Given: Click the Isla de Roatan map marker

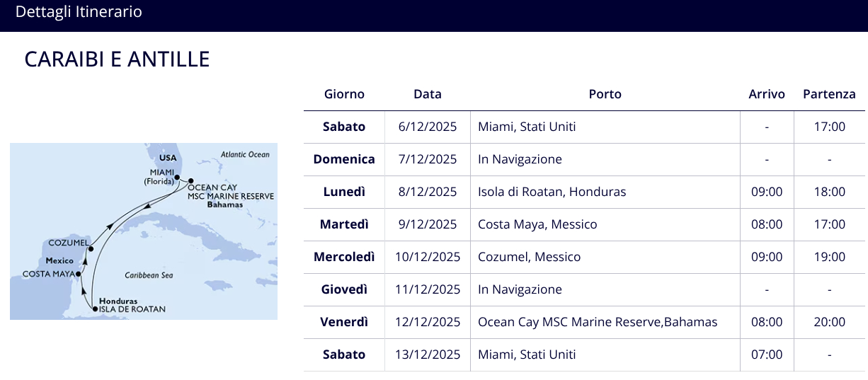Looking at the screenshot, I should (95, 309).
